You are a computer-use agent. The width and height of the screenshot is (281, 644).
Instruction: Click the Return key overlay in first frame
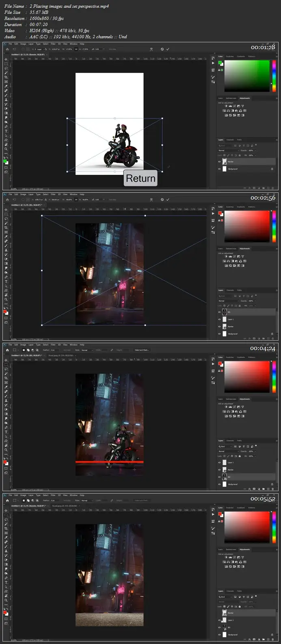(140, 178)
